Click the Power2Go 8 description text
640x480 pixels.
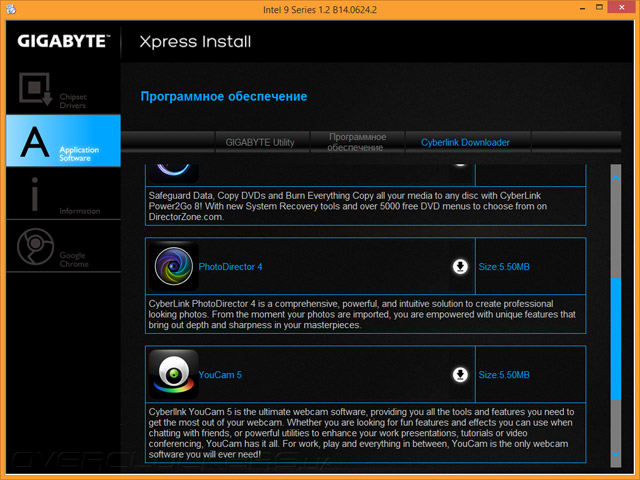pos(348,206)
